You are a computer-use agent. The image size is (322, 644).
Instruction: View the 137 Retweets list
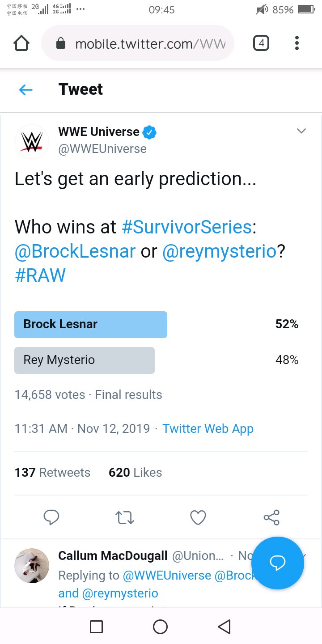(52, 473)
